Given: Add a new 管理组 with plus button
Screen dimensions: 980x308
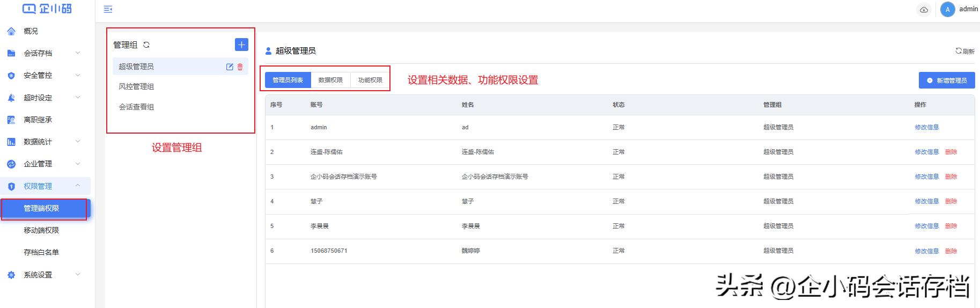Looking at the screenshot, I should 241,45.
